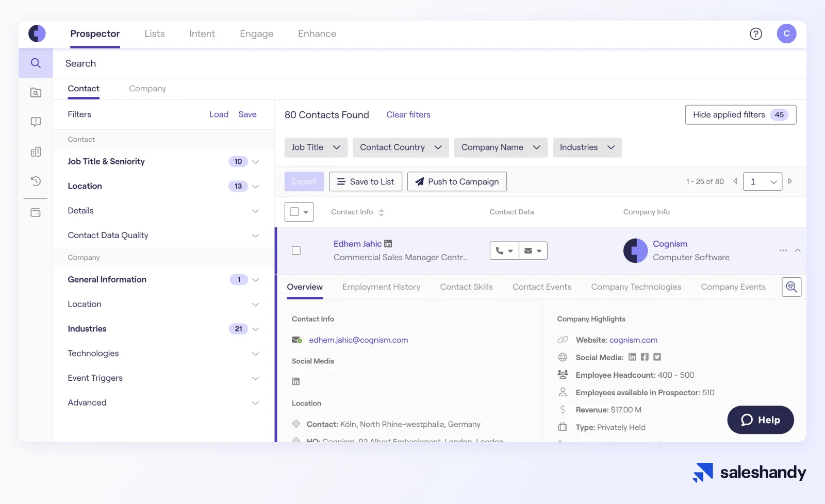Open Edhem Jahic's LinkedIn badge icon

point(388,244)
